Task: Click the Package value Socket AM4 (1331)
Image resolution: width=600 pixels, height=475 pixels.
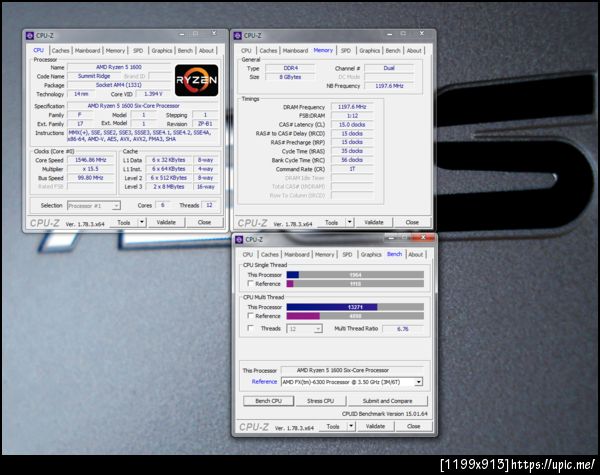Action: pos(119,85)
